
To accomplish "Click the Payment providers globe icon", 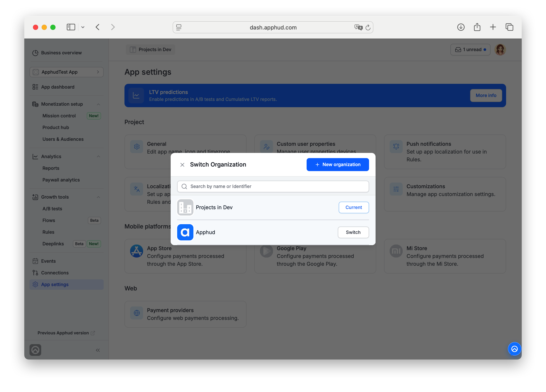I will [137, 313].
